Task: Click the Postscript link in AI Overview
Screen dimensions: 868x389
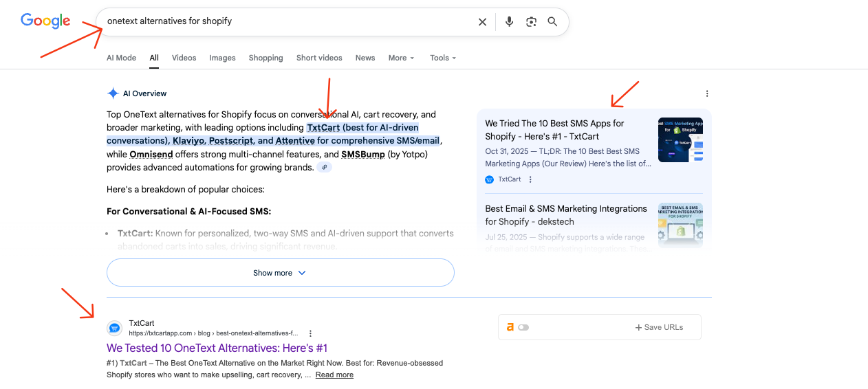Action: coord(232,141)
